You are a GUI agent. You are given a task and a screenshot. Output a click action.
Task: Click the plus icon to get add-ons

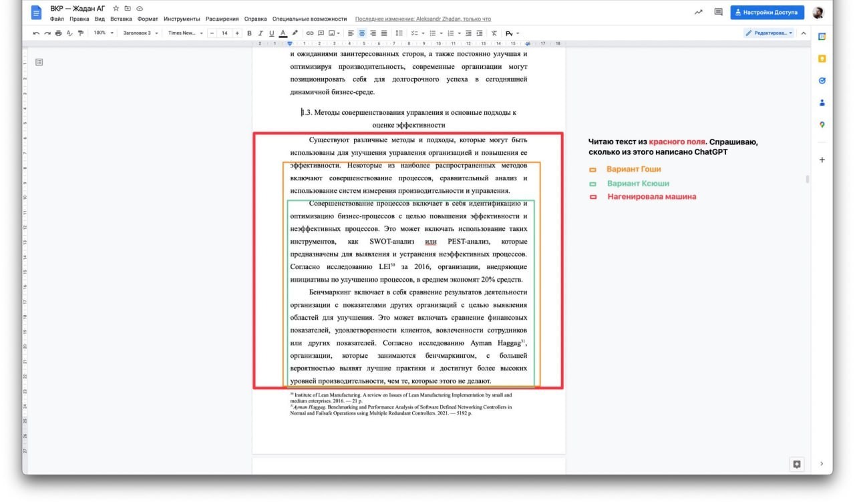coord(822,160)
